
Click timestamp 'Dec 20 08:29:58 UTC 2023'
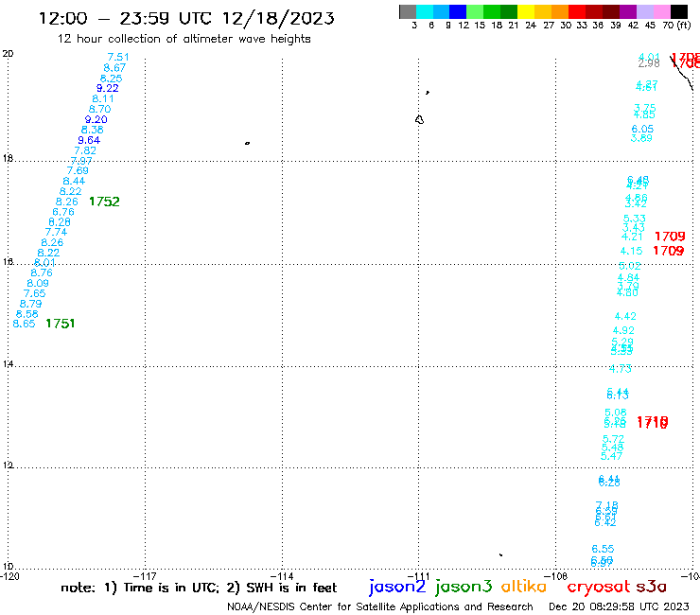(619, 606)
